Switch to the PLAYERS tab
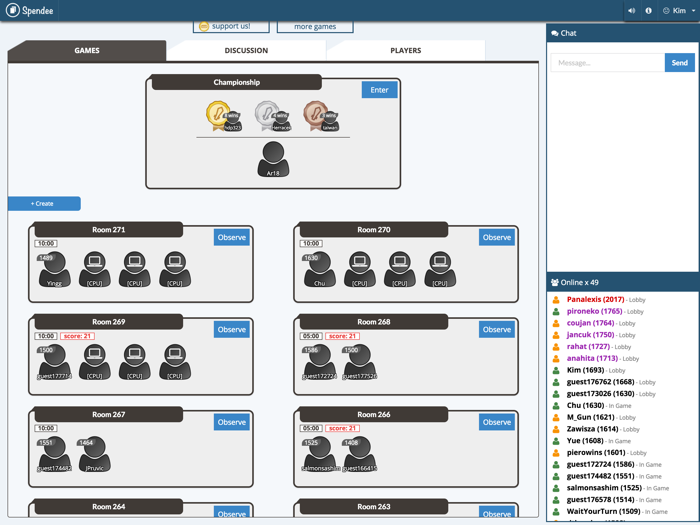The image size is (700, 525). pos(405,50)
